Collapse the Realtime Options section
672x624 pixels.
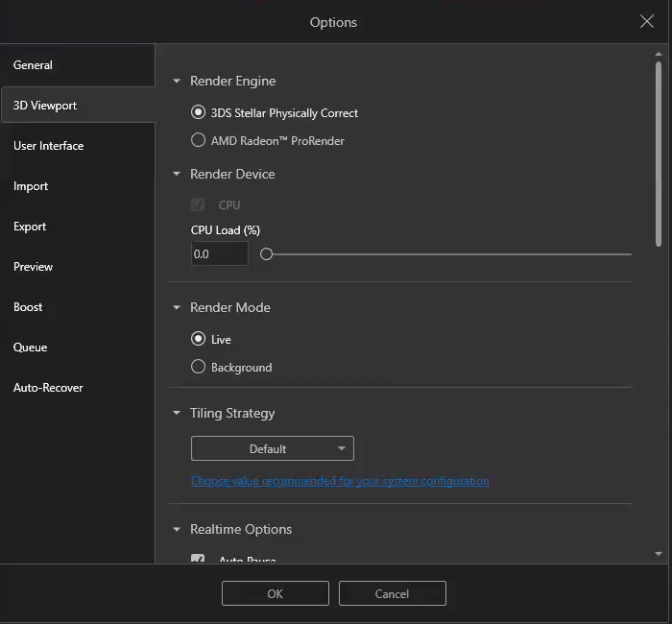pos(177,529)
